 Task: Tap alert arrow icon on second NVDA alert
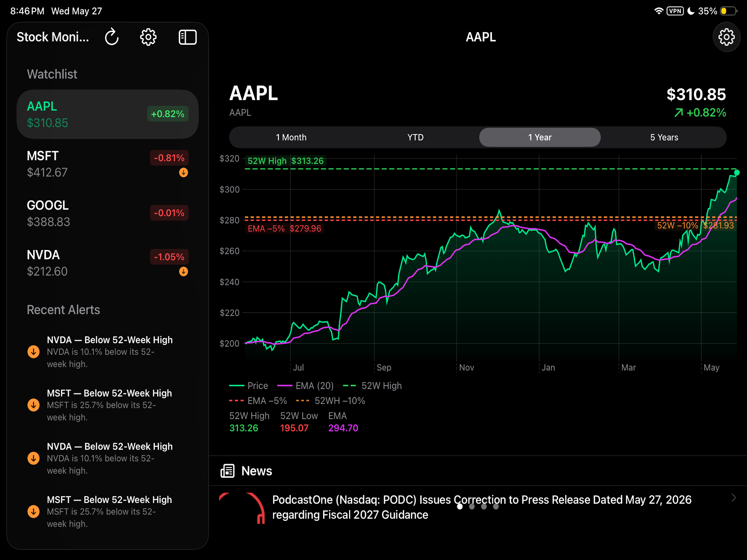point(33,459)
